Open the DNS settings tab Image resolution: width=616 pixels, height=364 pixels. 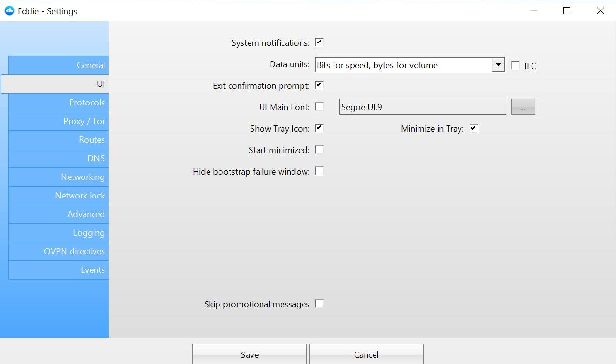click(x=59, y=158)
